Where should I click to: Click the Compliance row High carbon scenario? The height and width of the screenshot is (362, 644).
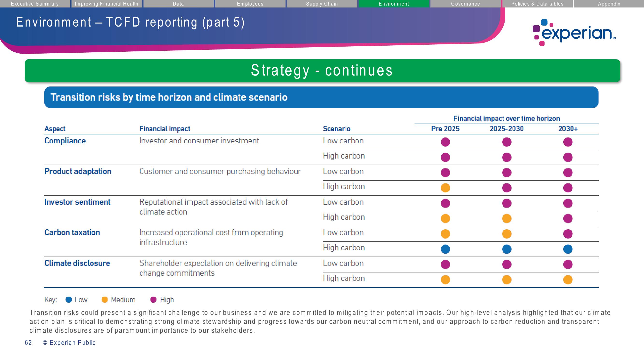tap(344, 156)
